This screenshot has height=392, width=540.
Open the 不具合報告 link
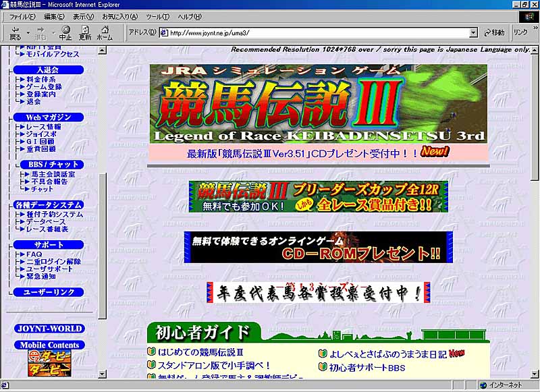[49, 181]
